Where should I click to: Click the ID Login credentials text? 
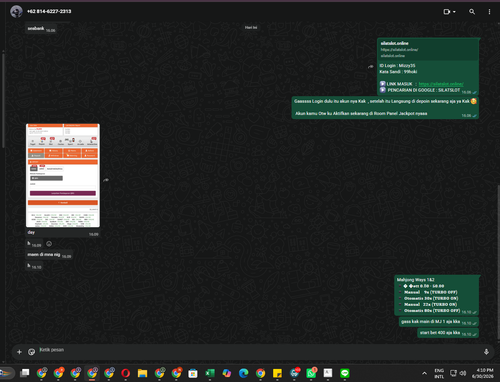pyautogui.click(x=398, y=69)
